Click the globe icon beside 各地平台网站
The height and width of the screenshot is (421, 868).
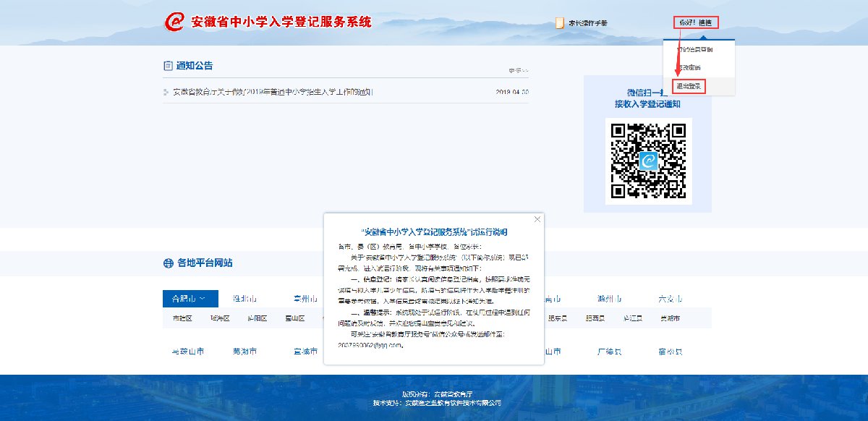point(168,263)
